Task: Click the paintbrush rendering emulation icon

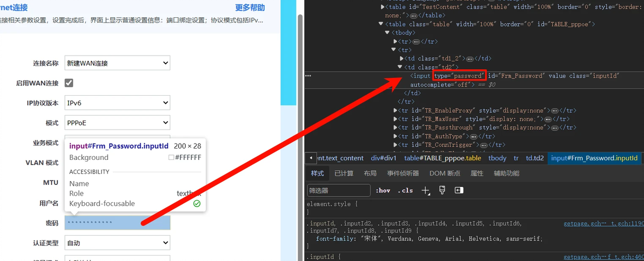Action: pyautogui.click(x=442, y=190)
